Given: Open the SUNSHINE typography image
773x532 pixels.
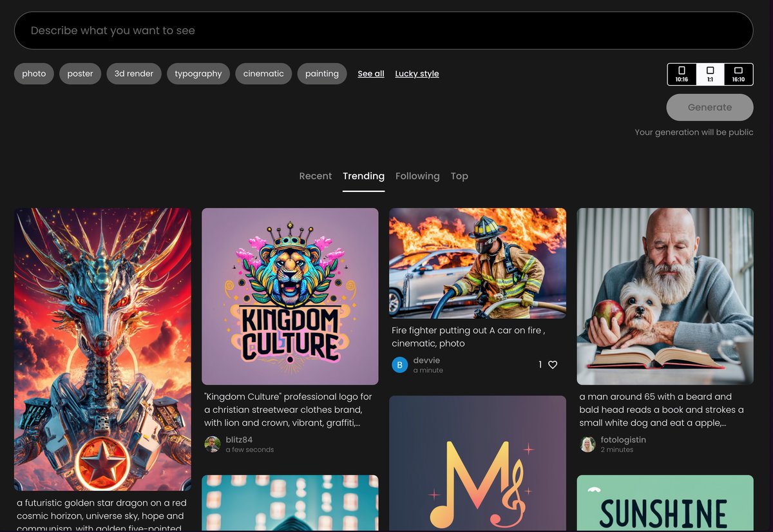Looking at the screenshot, I should click(665, 504).
